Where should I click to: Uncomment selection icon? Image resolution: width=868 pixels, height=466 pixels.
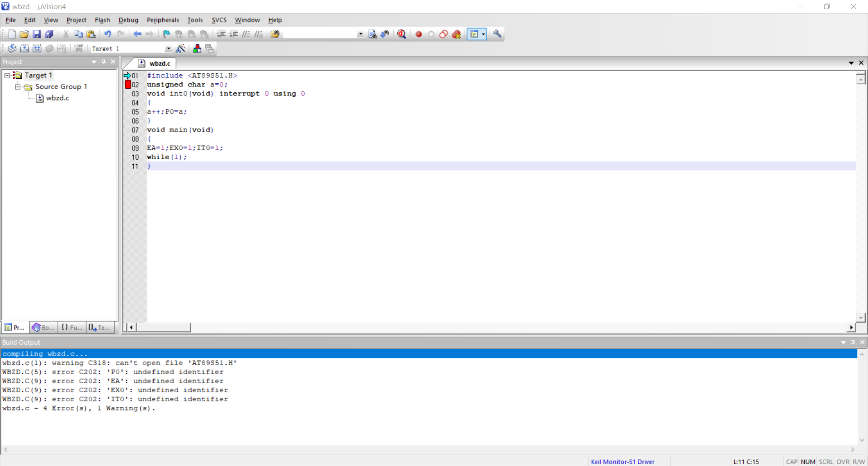pos(259,34)
